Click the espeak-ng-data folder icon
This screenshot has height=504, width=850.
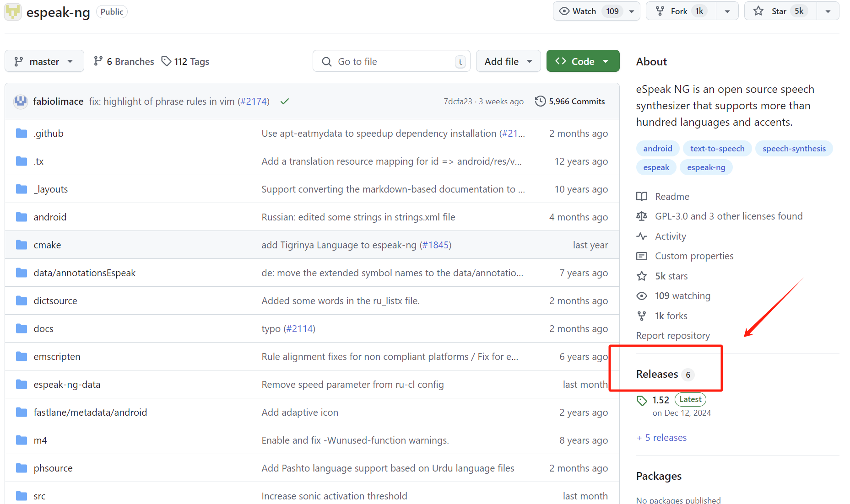pyautogui.click(x=22, y=384)
